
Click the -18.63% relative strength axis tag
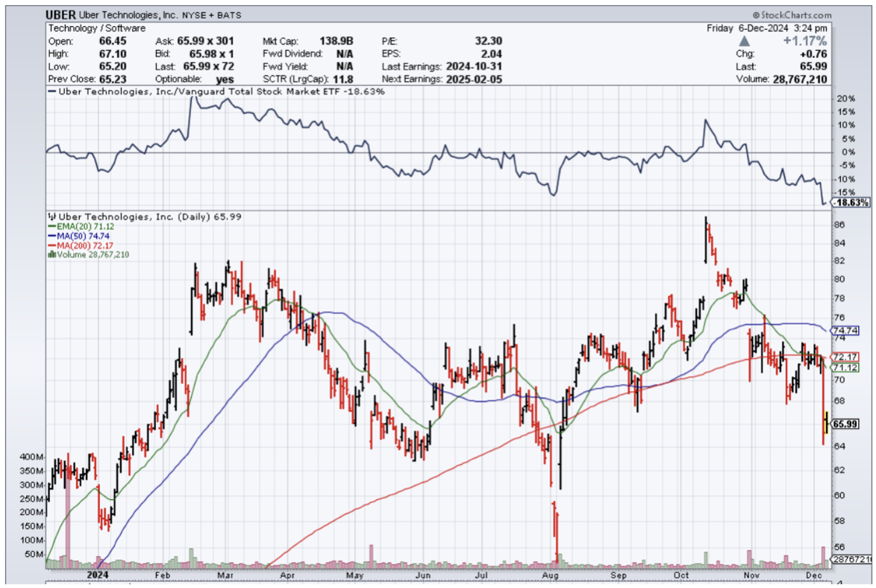click(x=850, y=202)
